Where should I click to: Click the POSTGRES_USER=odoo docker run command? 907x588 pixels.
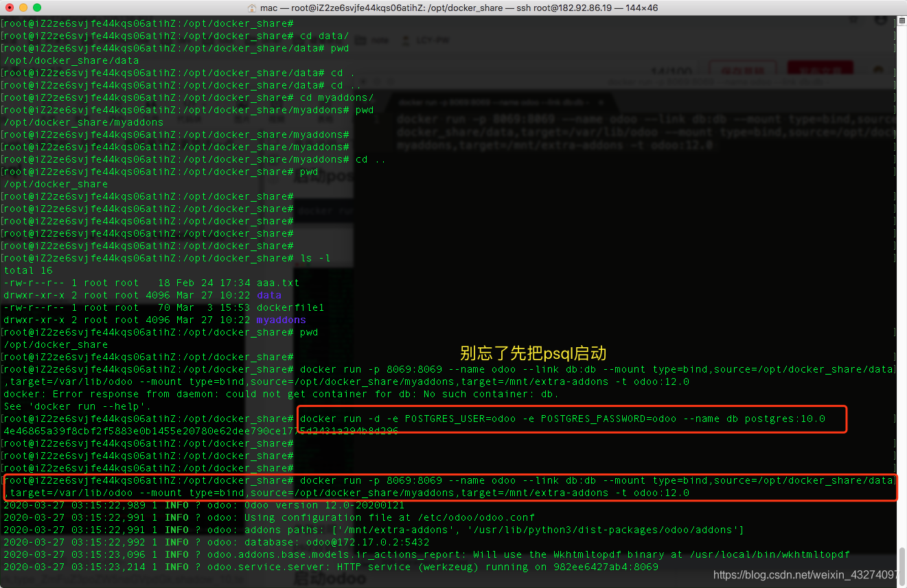pyautogui.click(x=563, y=419)
